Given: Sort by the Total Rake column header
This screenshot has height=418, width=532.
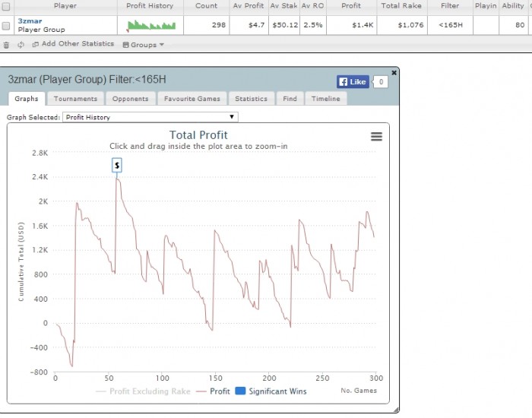Looking at the screenshot, I should 401,6.
